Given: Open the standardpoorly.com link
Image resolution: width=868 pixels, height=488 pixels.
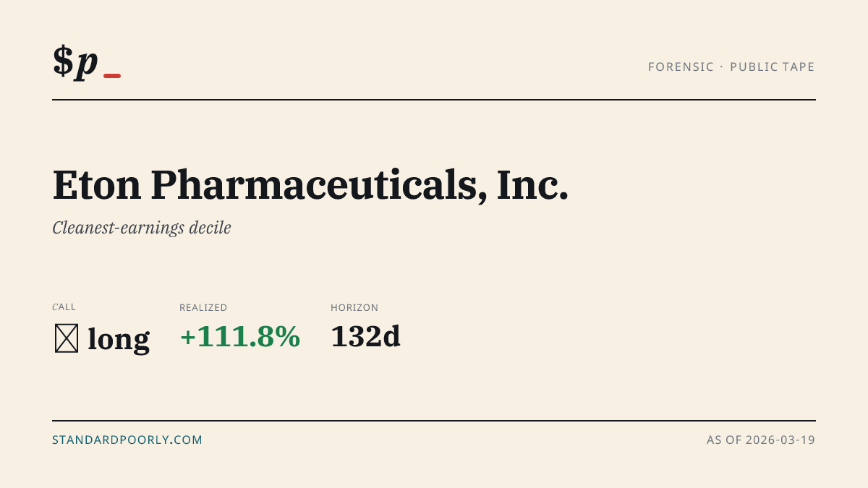Looking at the screenshot, I should pyautogui.click(x=127, y=440).
